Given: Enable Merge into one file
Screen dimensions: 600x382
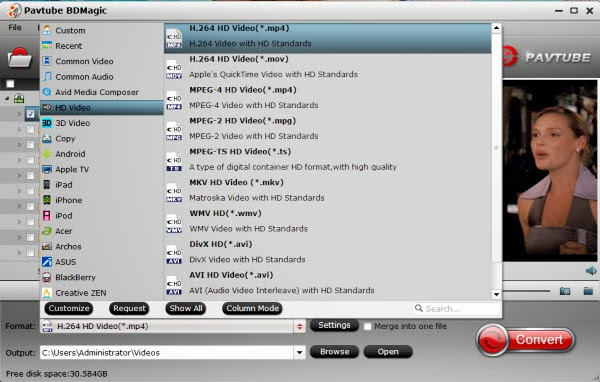Looking at the screenshot, I should (x=367, y=326).
